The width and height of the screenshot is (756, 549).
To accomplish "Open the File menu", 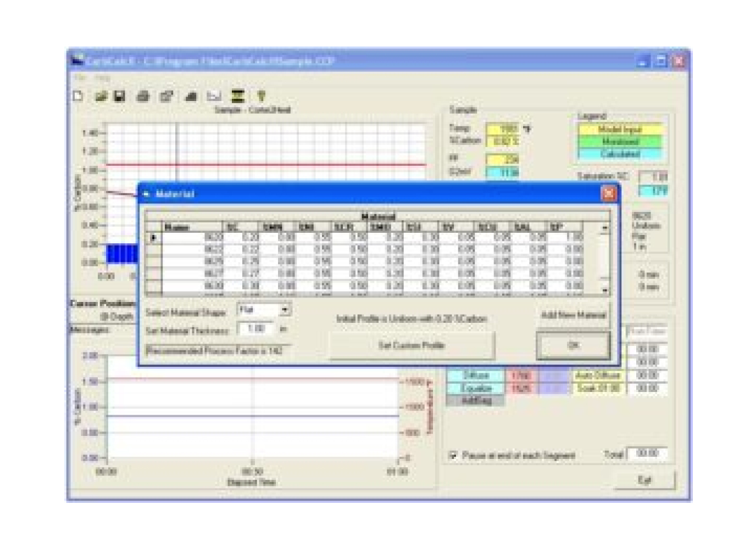I will click(x=80, y=78).
